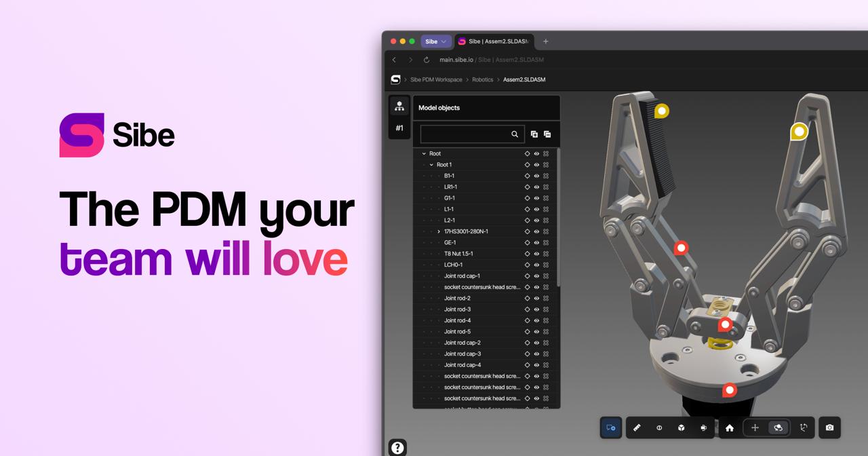
Task: Select the annotation comment tool
Action: click(x=610, y=427)
